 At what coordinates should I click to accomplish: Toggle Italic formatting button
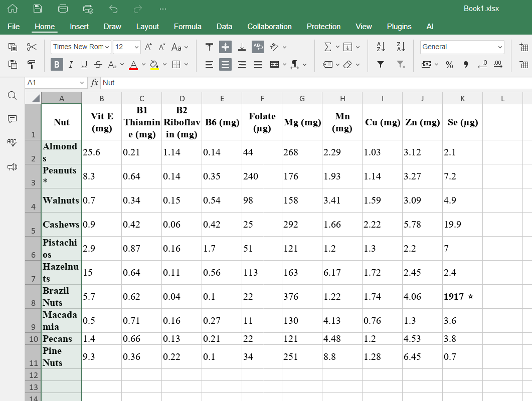(x=71, y=64)
